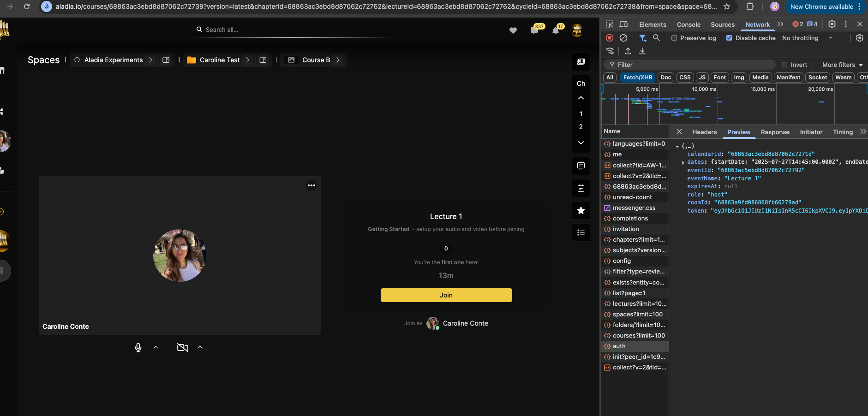Export HAR download icon
Screen dimensions: 868x416
[x=642, y=51]
